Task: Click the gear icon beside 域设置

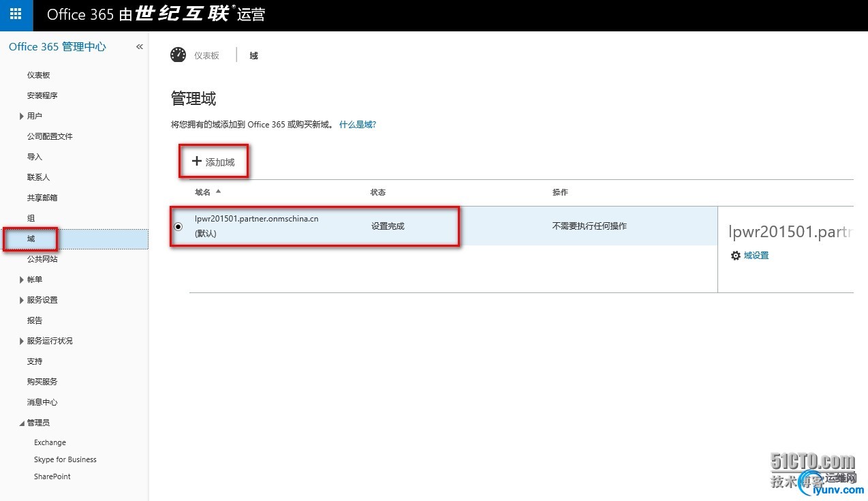Action: (735, 256)
